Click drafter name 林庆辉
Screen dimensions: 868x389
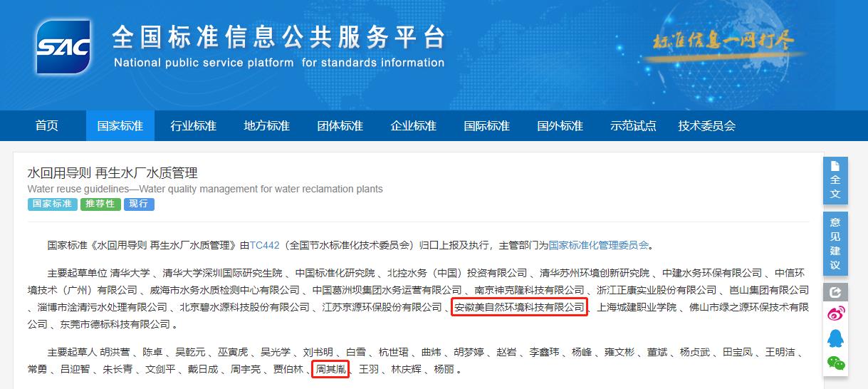point(406,370)
